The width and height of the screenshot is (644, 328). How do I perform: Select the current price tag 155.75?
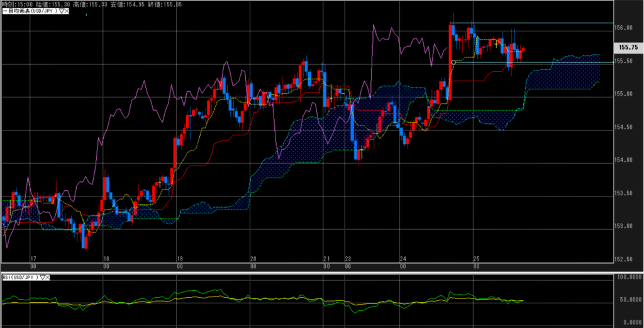point(628,47)
